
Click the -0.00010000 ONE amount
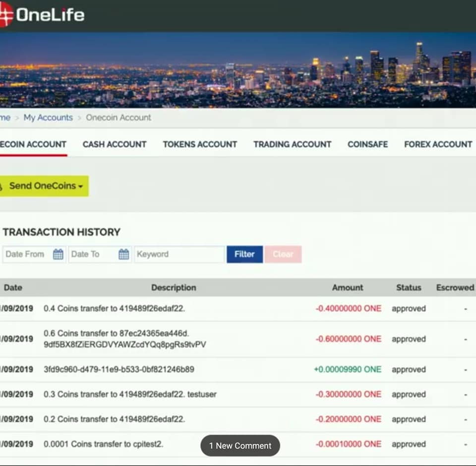(x=348, y=444)
